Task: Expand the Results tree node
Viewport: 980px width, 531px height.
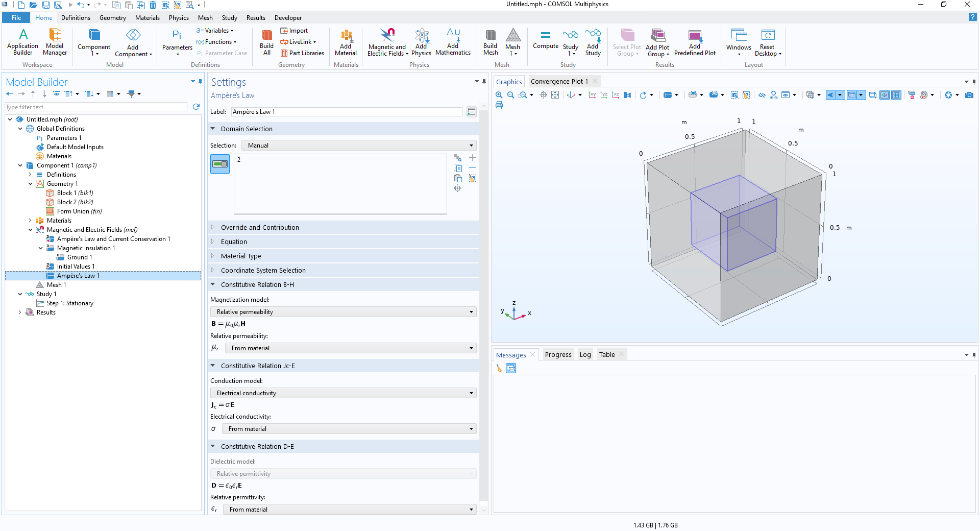Action: [x=20, y=312]
